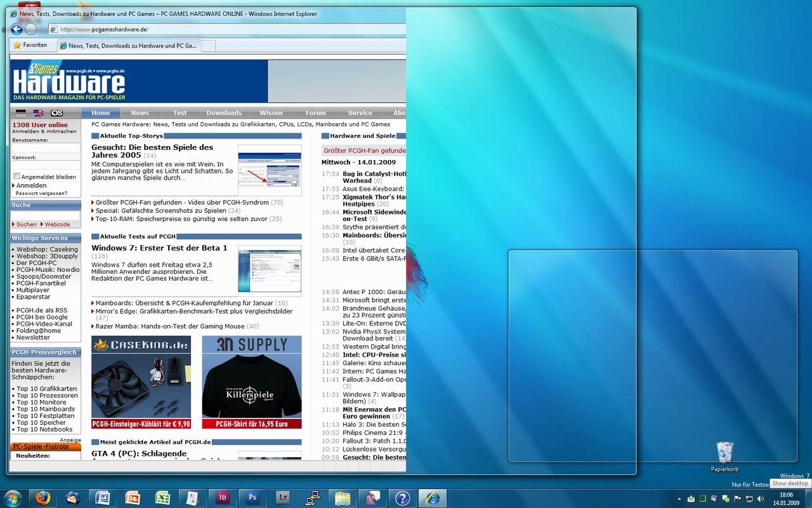The image size is (812, 508).
Task: Click 'Passwort vergessen?' link
Action: tap(41, 193)
